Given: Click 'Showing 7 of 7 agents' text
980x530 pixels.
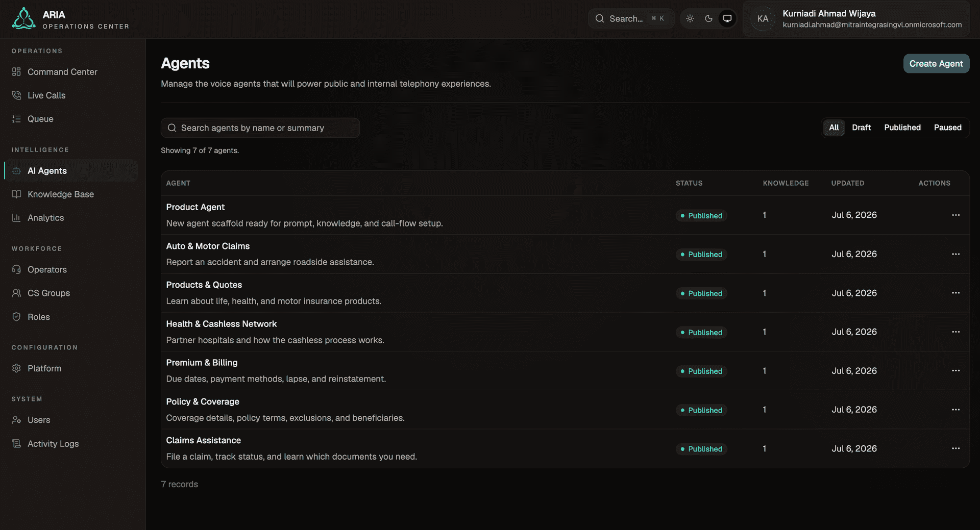Looking at the screenshot, I should coord(200,150).
